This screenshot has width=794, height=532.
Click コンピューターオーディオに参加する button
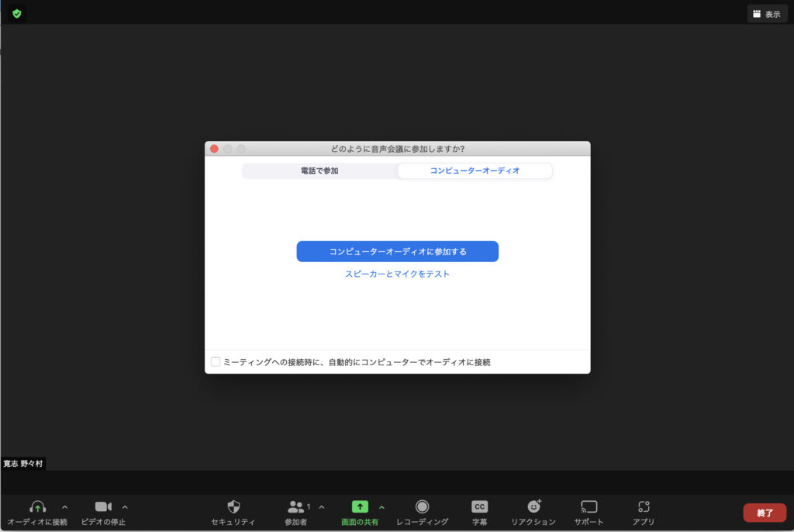coord(398,251)
